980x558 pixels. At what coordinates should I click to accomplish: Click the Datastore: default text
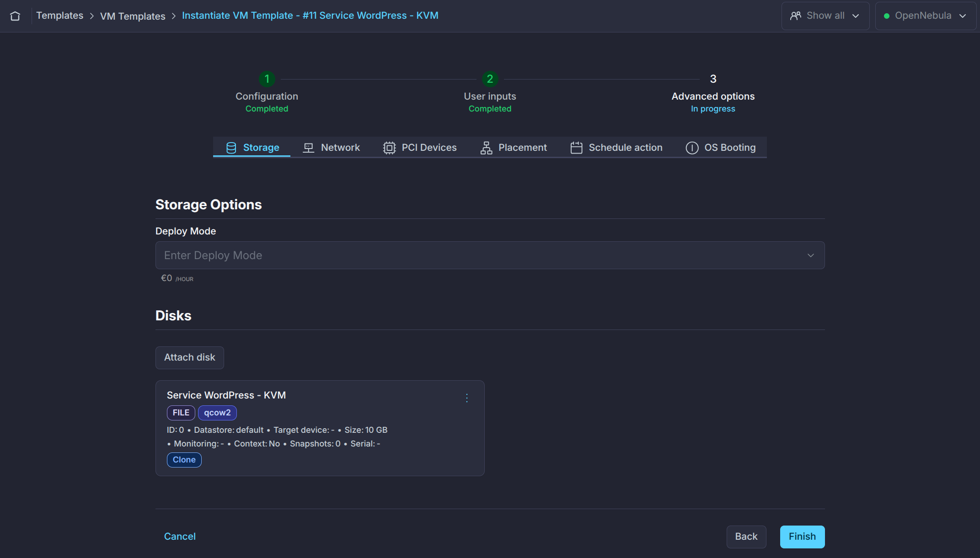[x=229, y=430]
